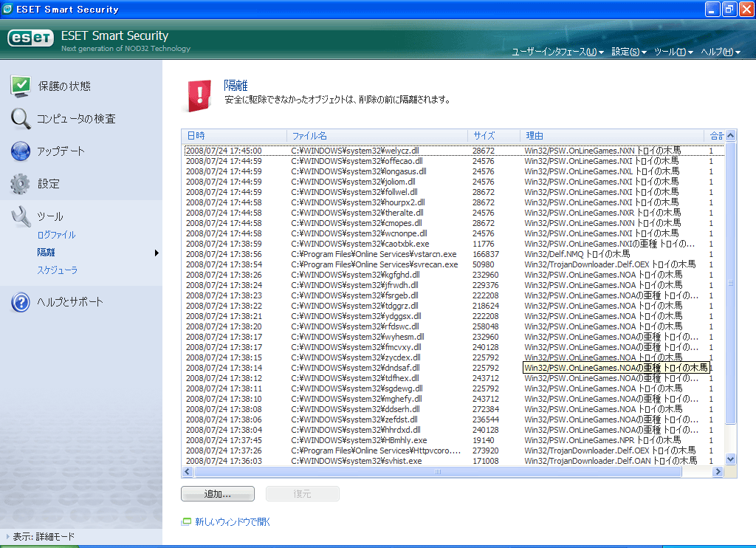Expand the 表示: 詳細モード triangle
Image resolution: width=756 pixels, height=548 pixels.
(7, 536)
